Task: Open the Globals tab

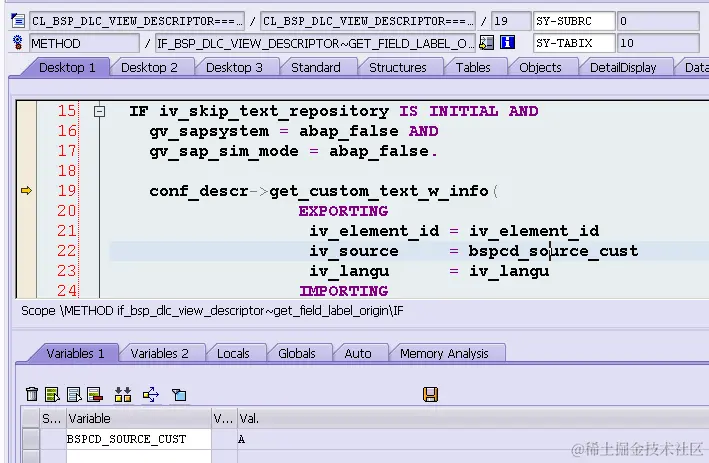Action: click(x=297, y=354)
